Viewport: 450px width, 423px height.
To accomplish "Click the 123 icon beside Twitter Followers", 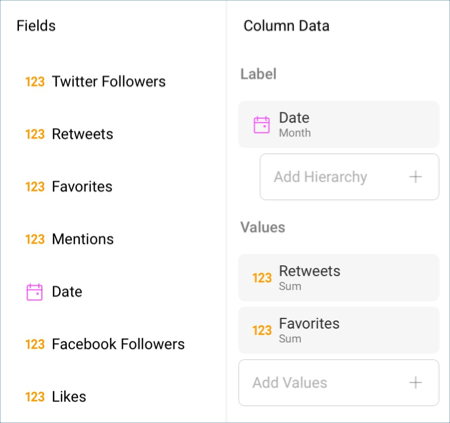I will click(x=35, y=82).
